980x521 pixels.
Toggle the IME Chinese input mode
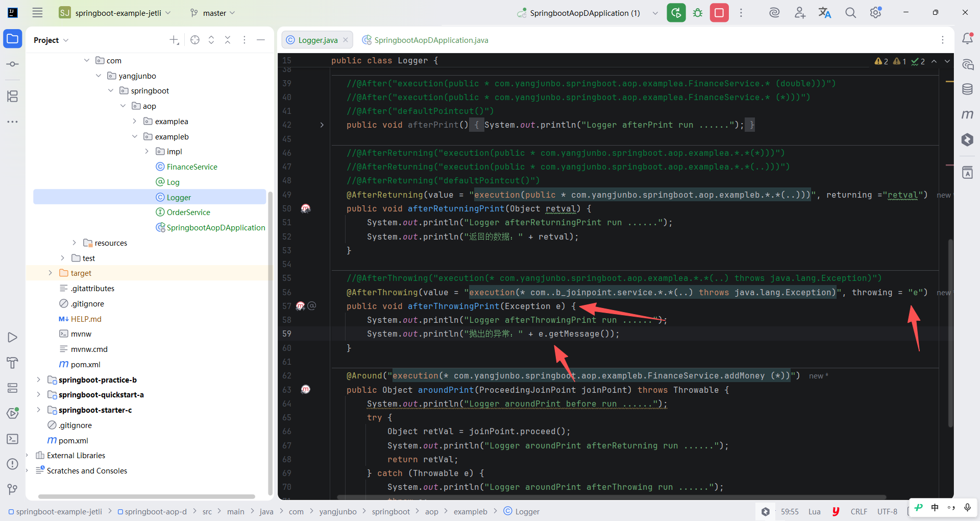coord(935,507)
